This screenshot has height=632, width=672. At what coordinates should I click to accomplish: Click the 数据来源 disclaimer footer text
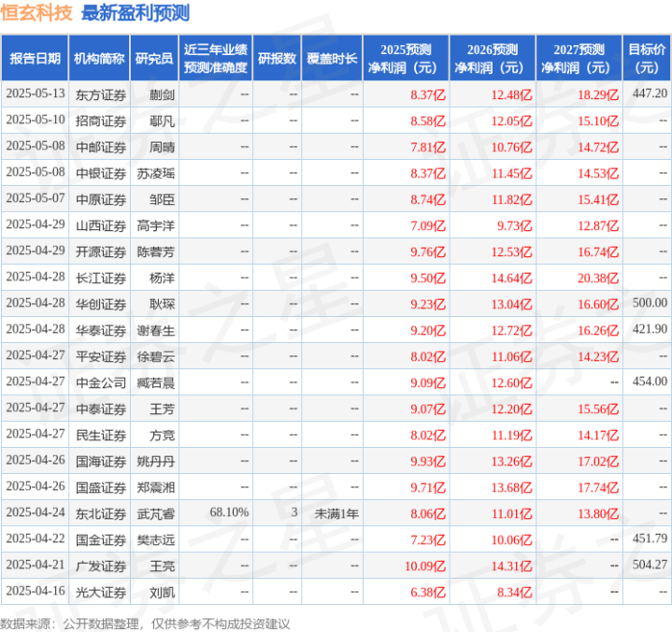pos(145,624)
